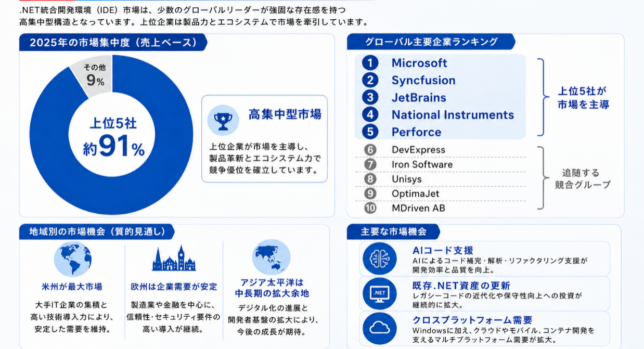The height and width of the screenshot is (349, 644).
Task: Click the クロスプラットフォーム需要 heading
Action: pos(472,320)
